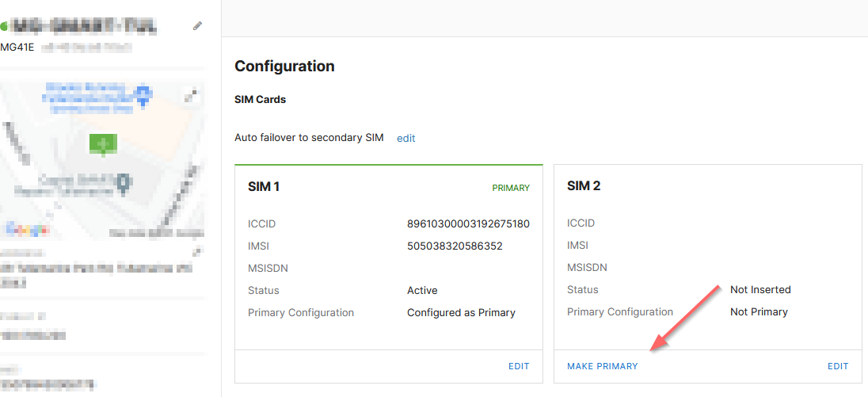Open EDIT for SIM 2
Viewport: 868px width, 397px height.
[838, 366]
